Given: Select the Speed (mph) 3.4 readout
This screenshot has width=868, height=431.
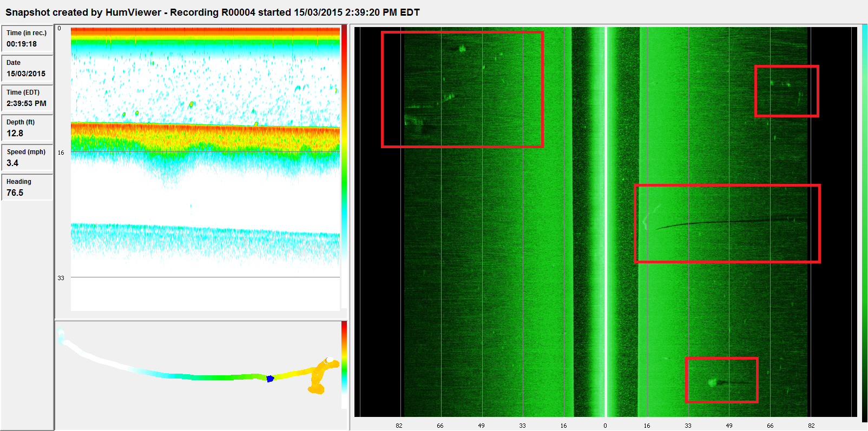Looking at the screenshot, I should tap(27, 157).
